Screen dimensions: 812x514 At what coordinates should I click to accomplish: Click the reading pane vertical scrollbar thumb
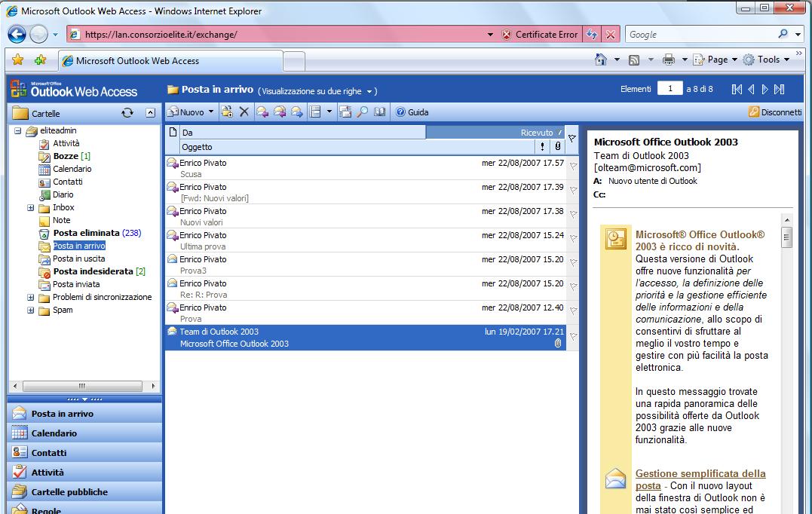(x=786, y=237)
